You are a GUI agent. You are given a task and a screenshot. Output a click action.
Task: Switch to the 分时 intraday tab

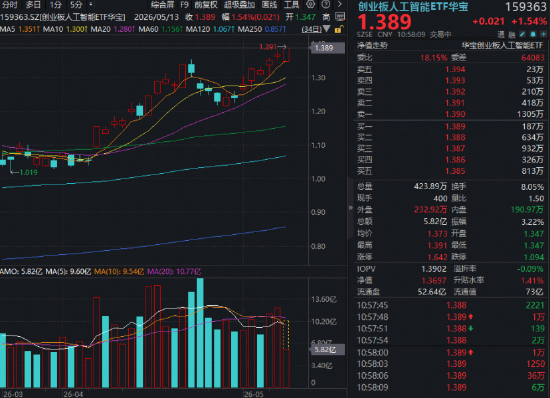(x=9, y=5)
